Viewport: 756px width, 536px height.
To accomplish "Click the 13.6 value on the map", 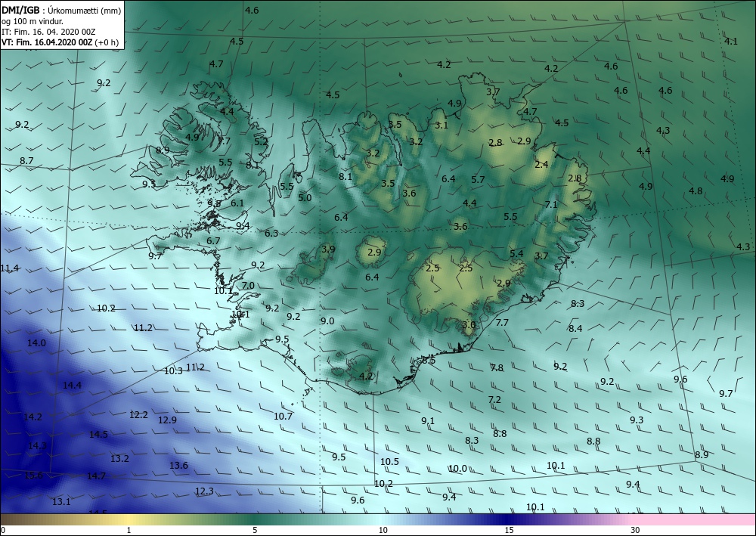I will point(178,465).
